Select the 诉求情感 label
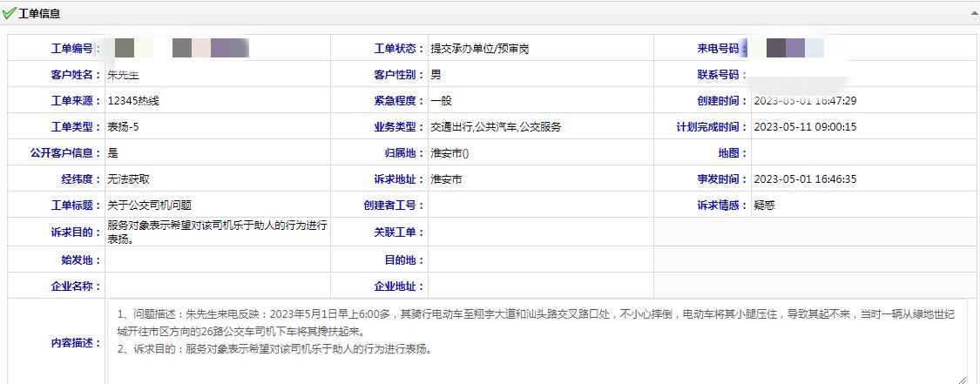This screenshot has height=384, width=980. click(x=722, y=205)
